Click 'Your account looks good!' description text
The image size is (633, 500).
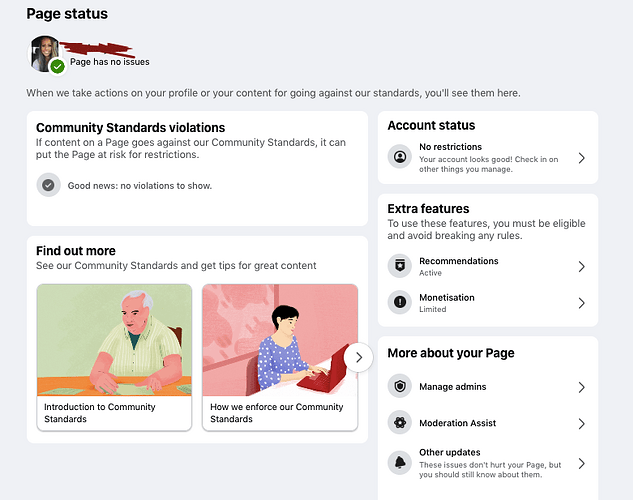[x=488, y=164]
